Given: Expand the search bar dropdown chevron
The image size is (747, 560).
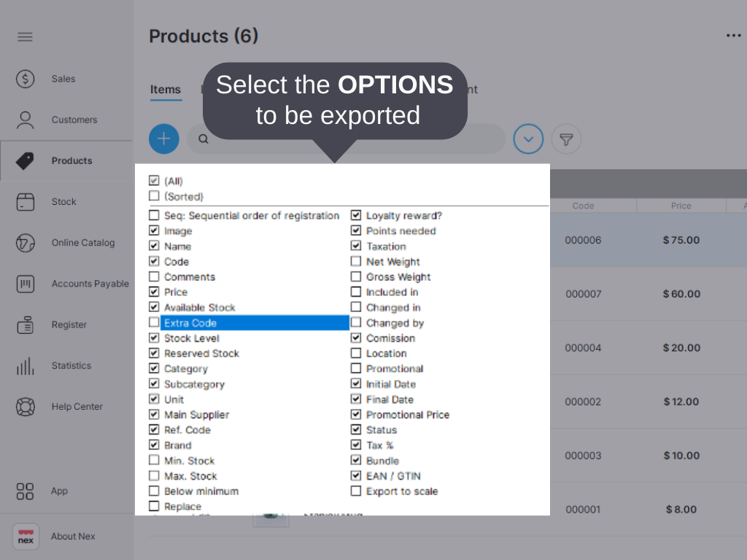Looking at the screenshot, I should click(x=528, y=139).
